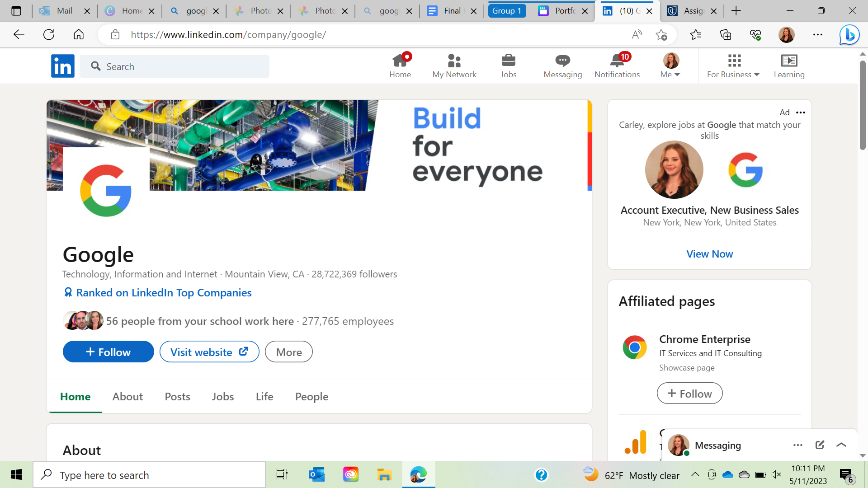The height and width of the screenshot is (488, 868).
Task: Select the 277,765 employees link
Action: 348,321
